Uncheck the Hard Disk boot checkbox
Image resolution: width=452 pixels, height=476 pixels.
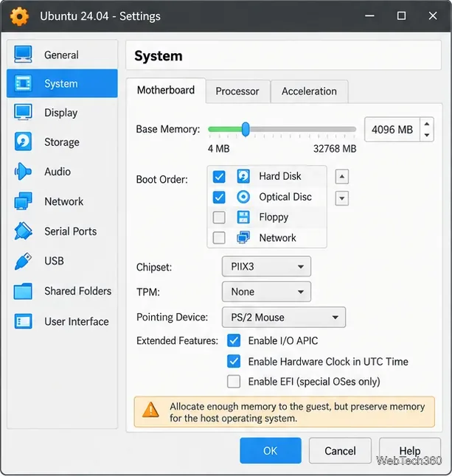pos(219,177)
